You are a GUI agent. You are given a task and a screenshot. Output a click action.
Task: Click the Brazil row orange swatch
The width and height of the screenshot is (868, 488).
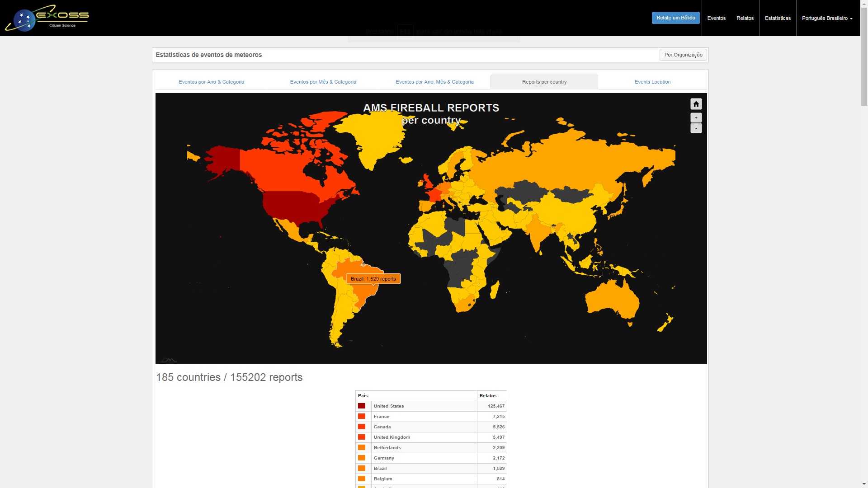pyautogui.click(x=362, y=469)
